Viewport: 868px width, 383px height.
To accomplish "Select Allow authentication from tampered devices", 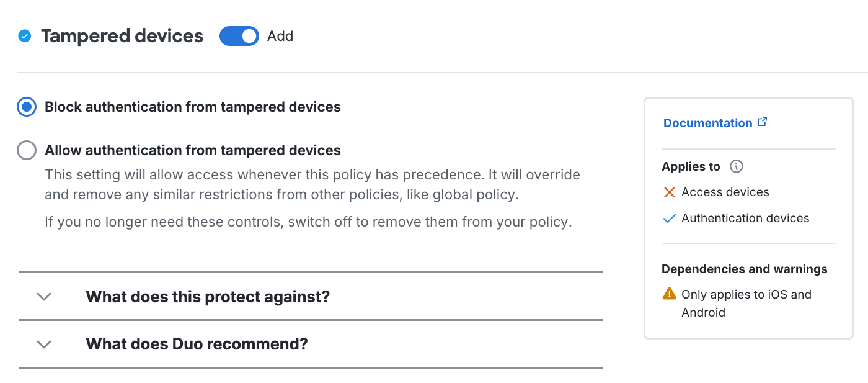I will (26, 150).
